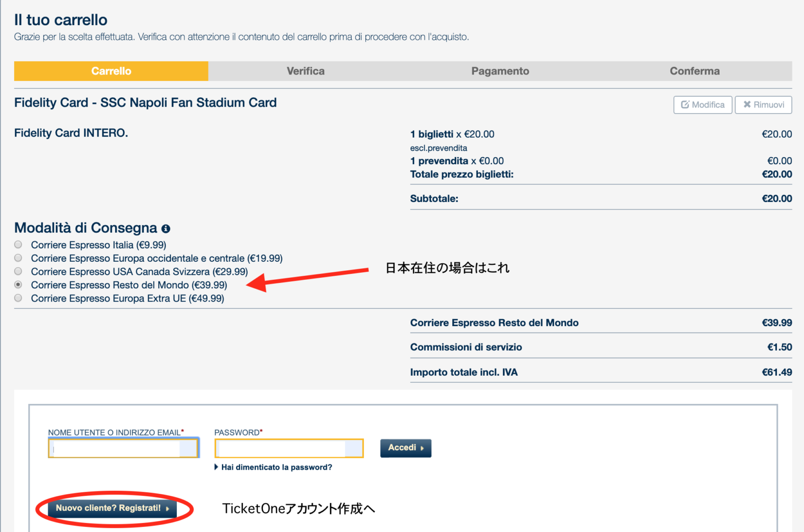Select Corriere Espresso Italia delivery option

(x=18, y=245)
